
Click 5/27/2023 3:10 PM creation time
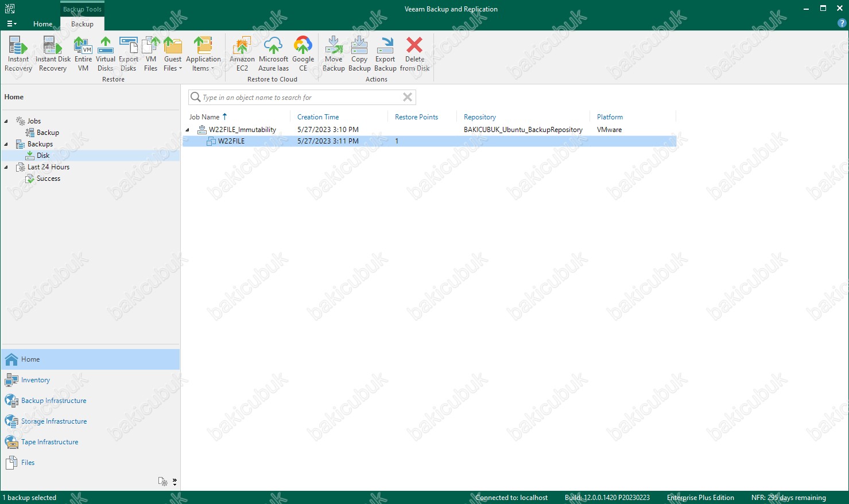point(328,130)
